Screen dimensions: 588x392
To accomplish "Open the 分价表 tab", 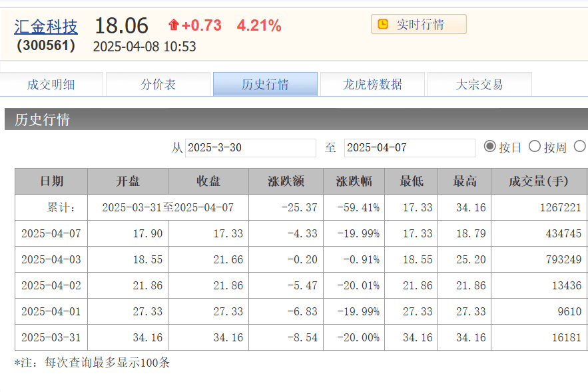I will 158,84.
